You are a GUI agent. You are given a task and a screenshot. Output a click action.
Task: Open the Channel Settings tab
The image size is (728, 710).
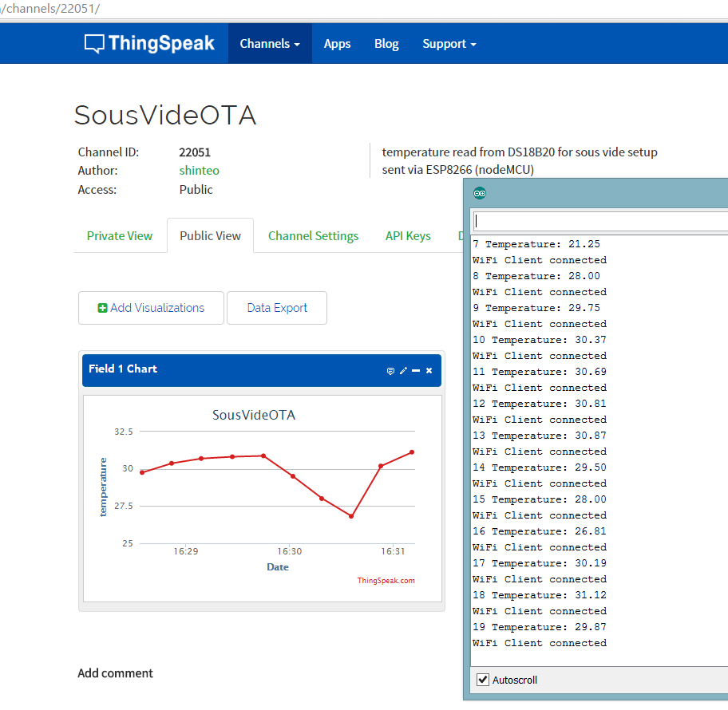[x=314, y=236]
